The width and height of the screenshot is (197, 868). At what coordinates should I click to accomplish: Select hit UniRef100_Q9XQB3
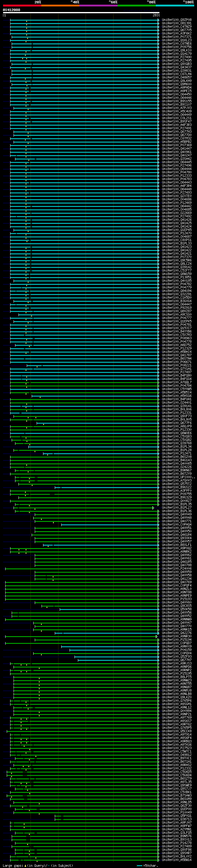pos(177,64)
